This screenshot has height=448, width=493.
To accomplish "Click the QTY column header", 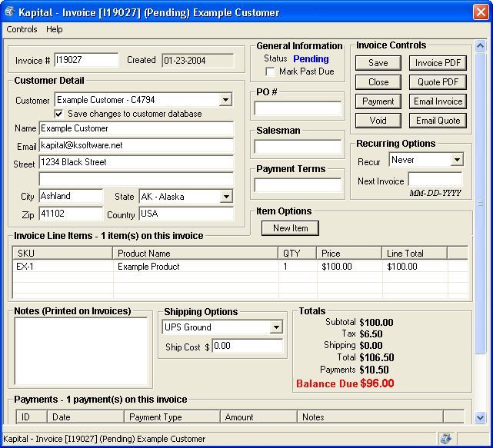I will coord(297,254).
